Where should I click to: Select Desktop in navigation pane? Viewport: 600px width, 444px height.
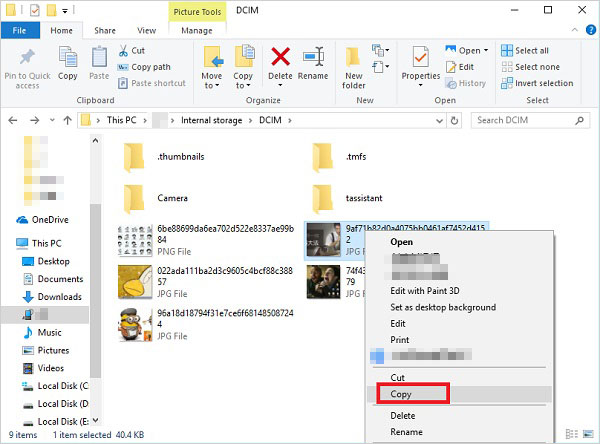click(x=46, y=261)
